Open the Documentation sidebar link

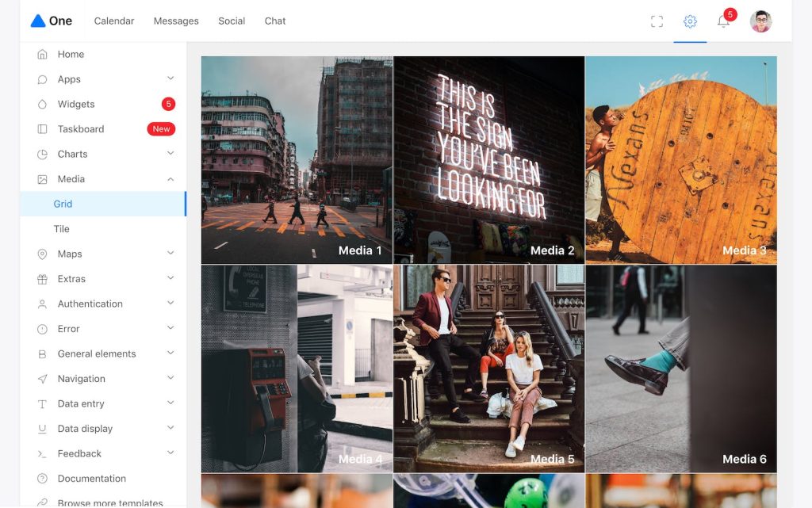(103, 479)
